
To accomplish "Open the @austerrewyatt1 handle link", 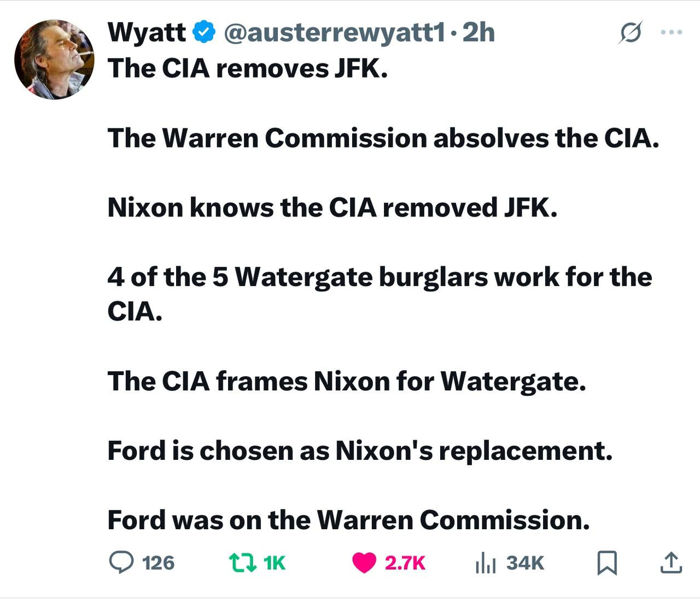I will [334, 33].
